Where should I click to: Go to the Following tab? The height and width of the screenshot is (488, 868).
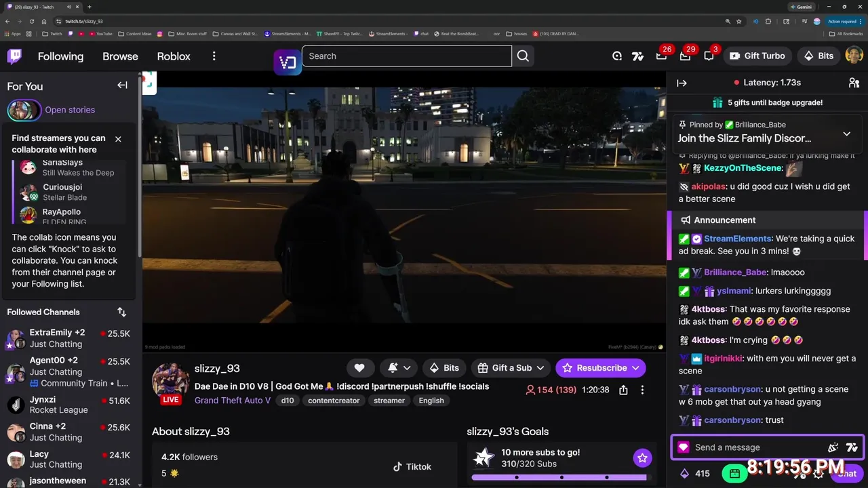pos(60,56)
